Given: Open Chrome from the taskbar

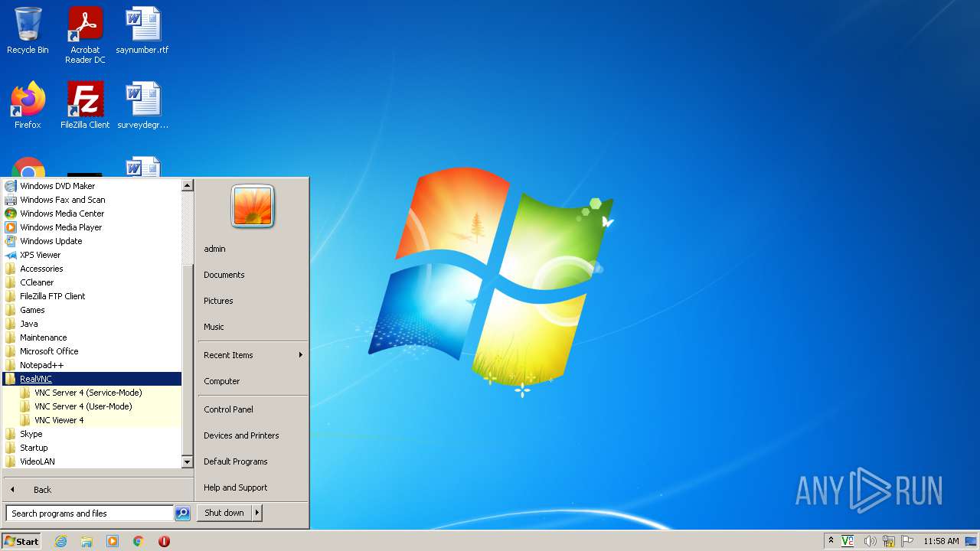Looking at the screenshot, I should pyautogui.click(x=139, y=541).
